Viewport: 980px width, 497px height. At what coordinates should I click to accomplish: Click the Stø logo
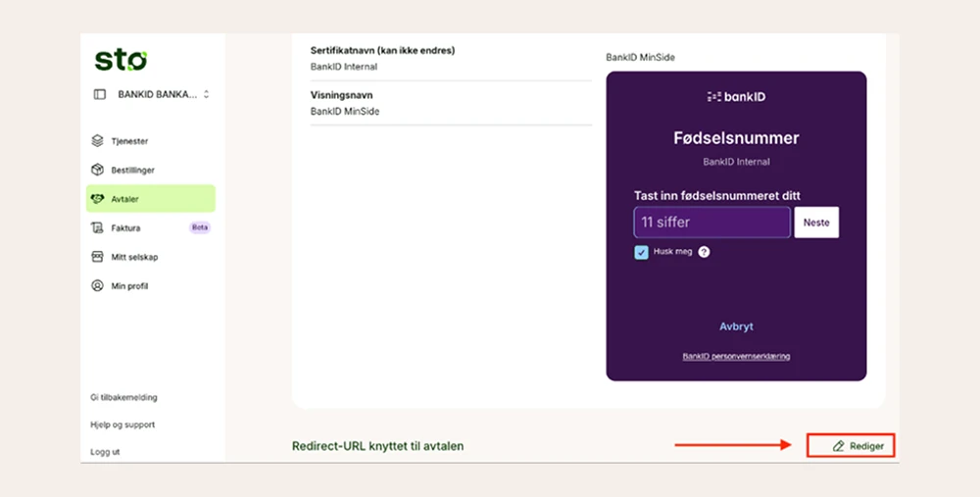coord(121,60)
